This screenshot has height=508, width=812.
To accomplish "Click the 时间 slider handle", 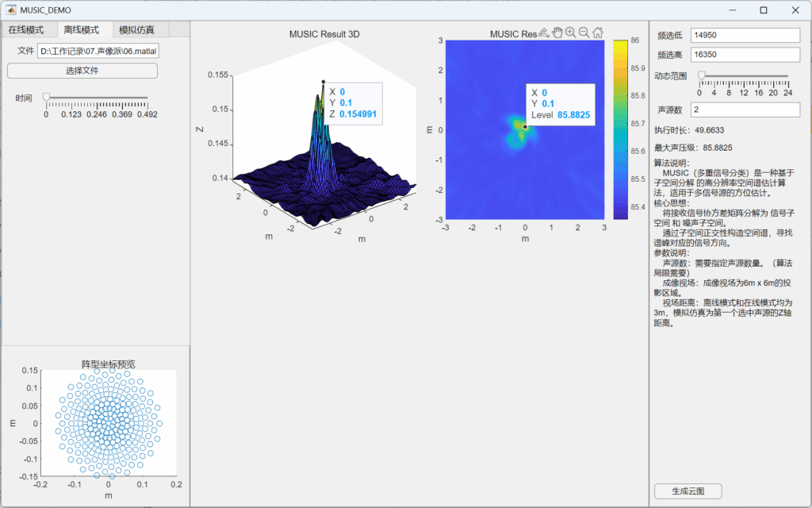I will [46, 97].
